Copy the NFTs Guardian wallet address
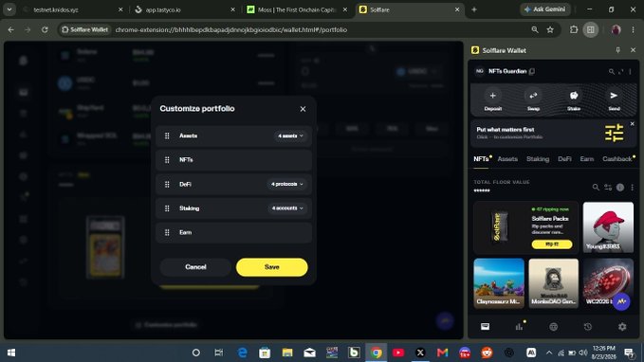 (x=532, y=71)
